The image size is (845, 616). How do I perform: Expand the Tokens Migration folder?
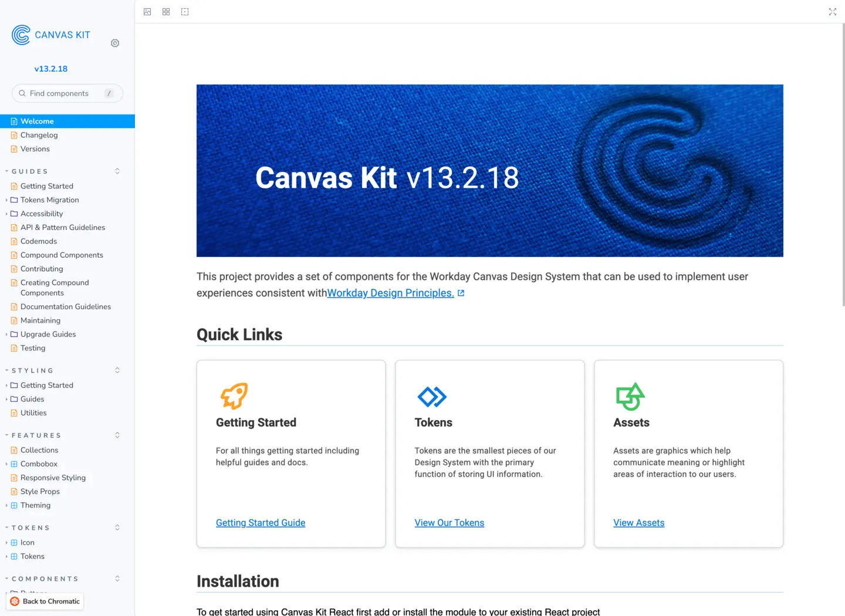tap(6, 200)
